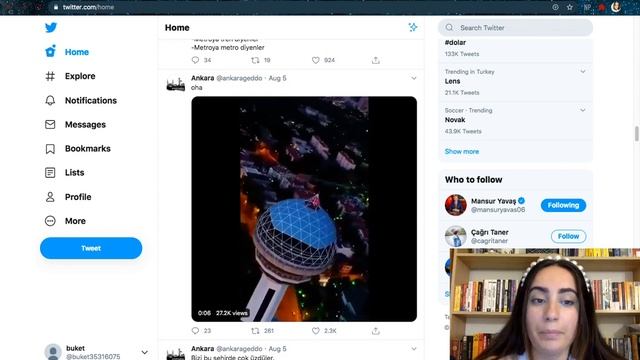Focus the Search Twitter field

(x=515, y=28)
